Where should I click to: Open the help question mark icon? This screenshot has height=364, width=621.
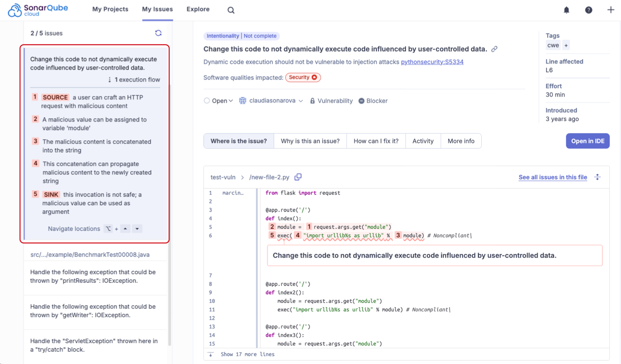589,10
